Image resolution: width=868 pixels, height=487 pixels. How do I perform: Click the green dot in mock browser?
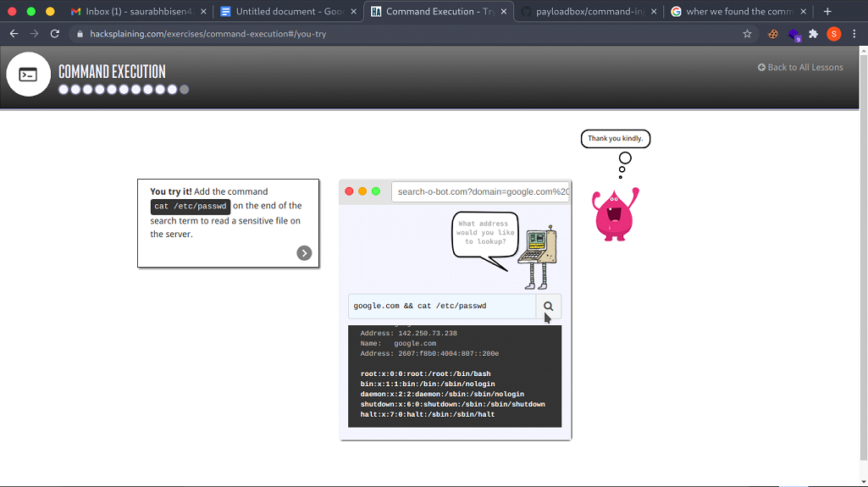point(376,191)
